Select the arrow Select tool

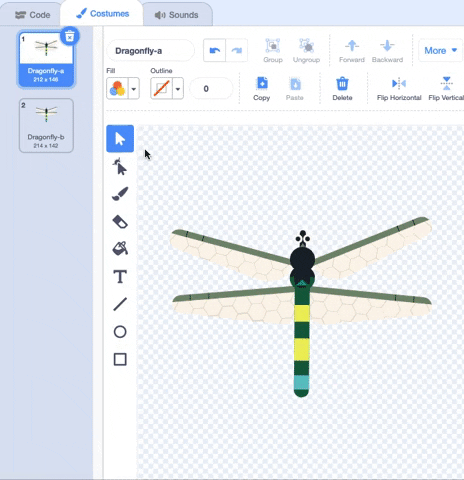(x=120, y=139)
